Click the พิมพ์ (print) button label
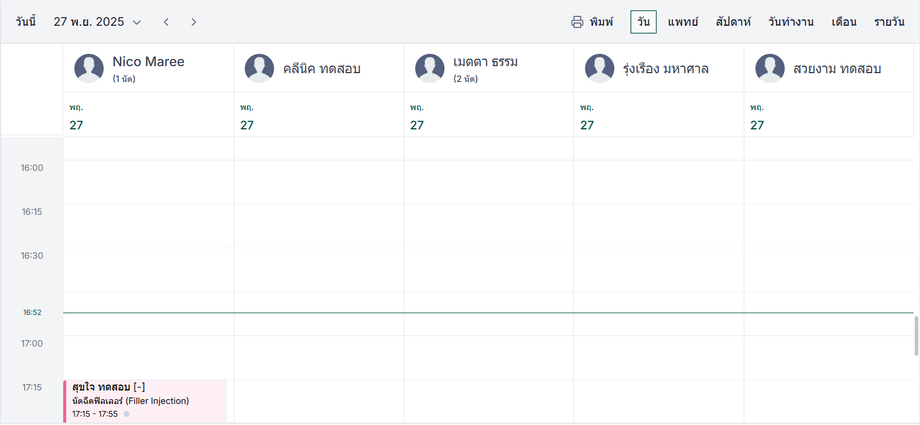Viewport: 920px width, 425px height. (x=602, y=22)
